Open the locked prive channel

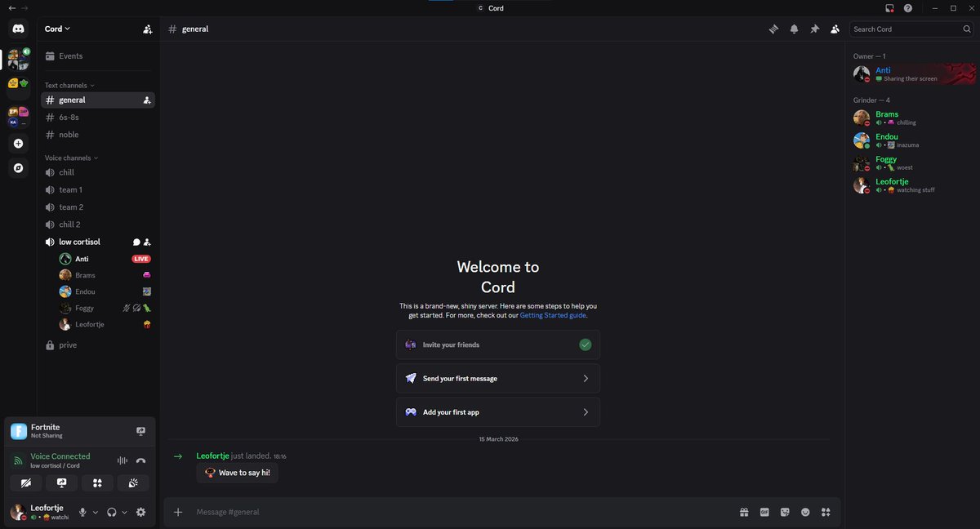[x=98, y=345]
